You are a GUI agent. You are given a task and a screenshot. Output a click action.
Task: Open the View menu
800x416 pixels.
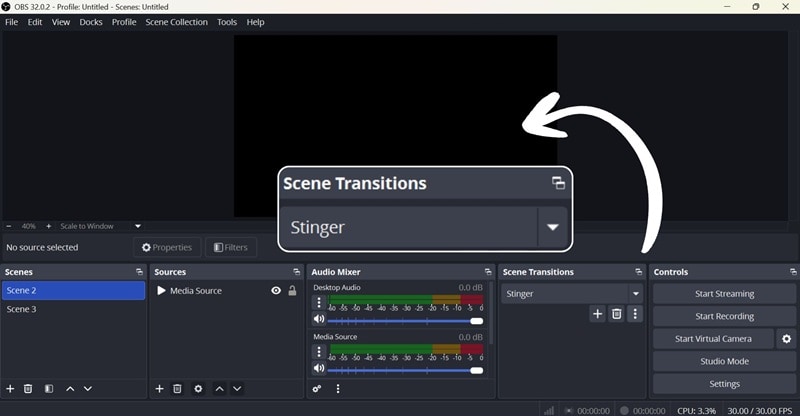[61, 22]
